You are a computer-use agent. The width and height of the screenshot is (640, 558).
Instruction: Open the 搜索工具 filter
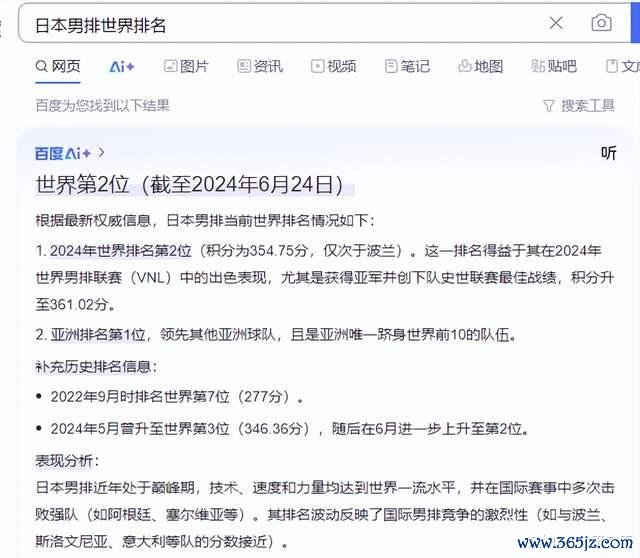579,106
